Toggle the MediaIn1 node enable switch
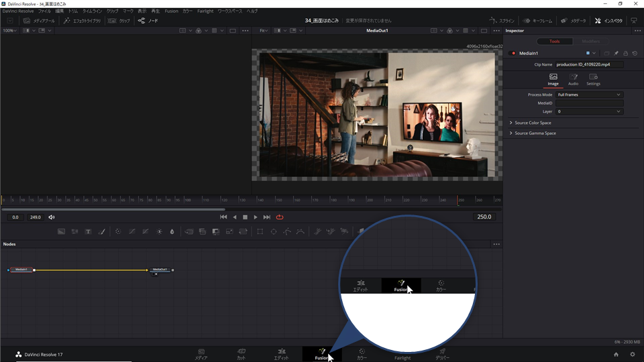 point(513,53)
